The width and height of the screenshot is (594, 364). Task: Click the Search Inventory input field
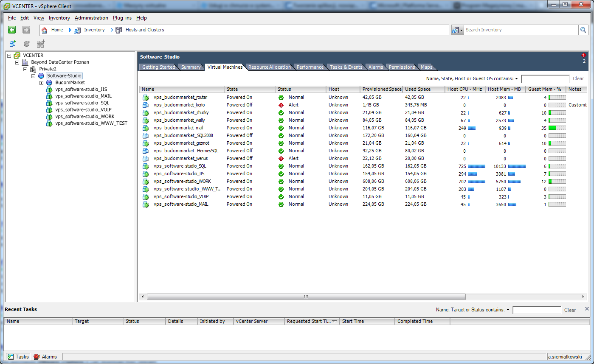[x=521, y=30]
